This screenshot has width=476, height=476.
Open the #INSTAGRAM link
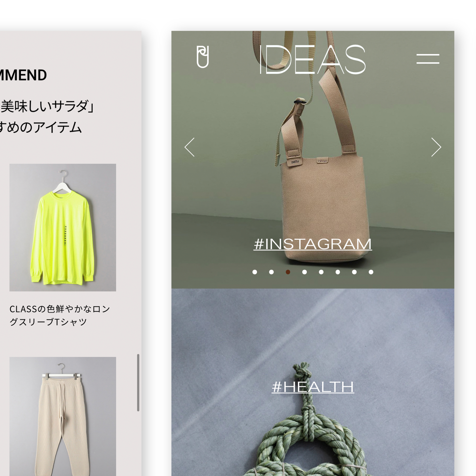[313, 244]
